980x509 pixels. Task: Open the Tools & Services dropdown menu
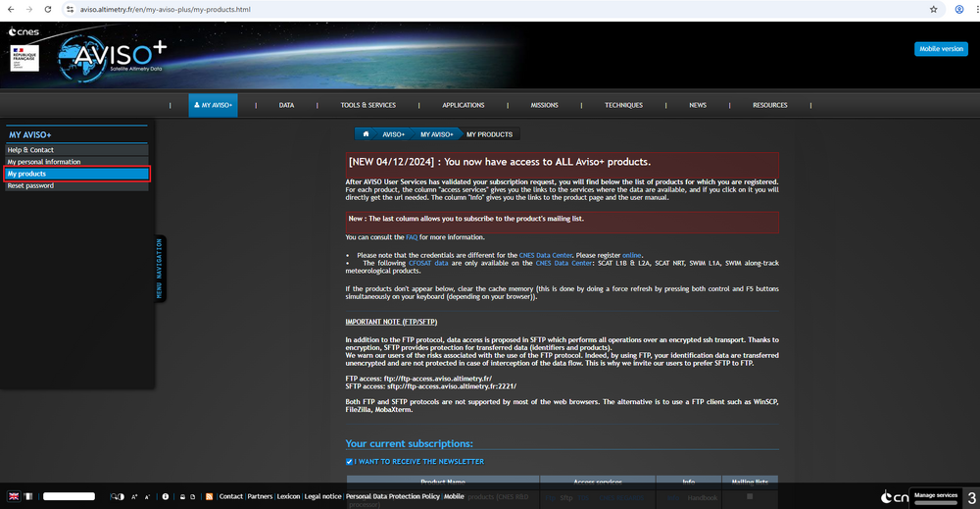point(368,105)
